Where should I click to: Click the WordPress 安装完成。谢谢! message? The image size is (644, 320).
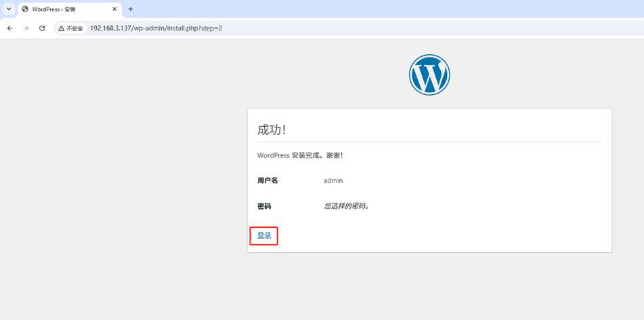[x=300, y=155]
